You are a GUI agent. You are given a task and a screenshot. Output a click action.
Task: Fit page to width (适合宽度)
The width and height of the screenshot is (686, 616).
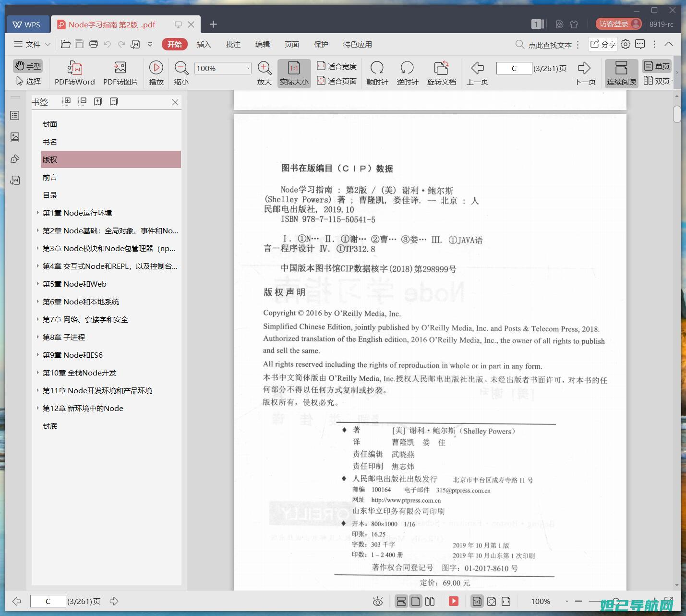(x=337, y=66)
